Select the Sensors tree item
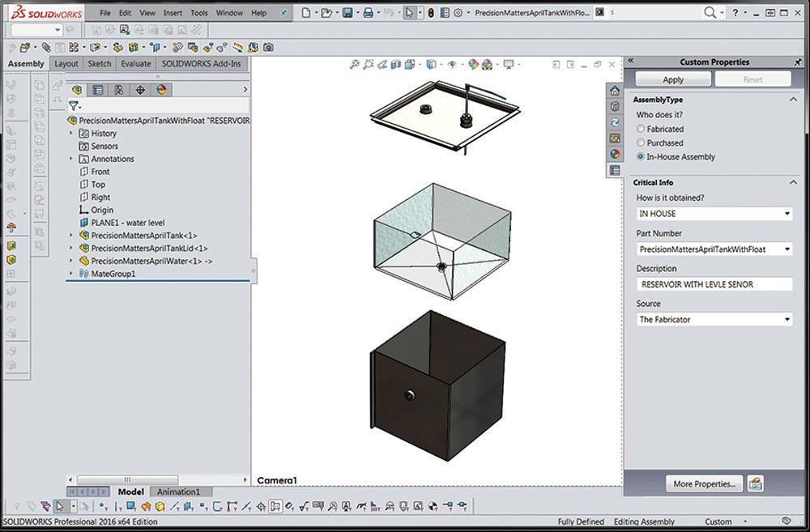This screenshot has height=532, width=810. coord(98,147)
